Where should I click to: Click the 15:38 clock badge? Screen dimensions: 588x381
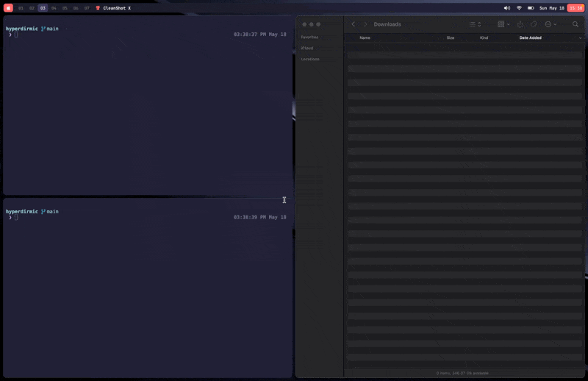[x=576, y=8]
